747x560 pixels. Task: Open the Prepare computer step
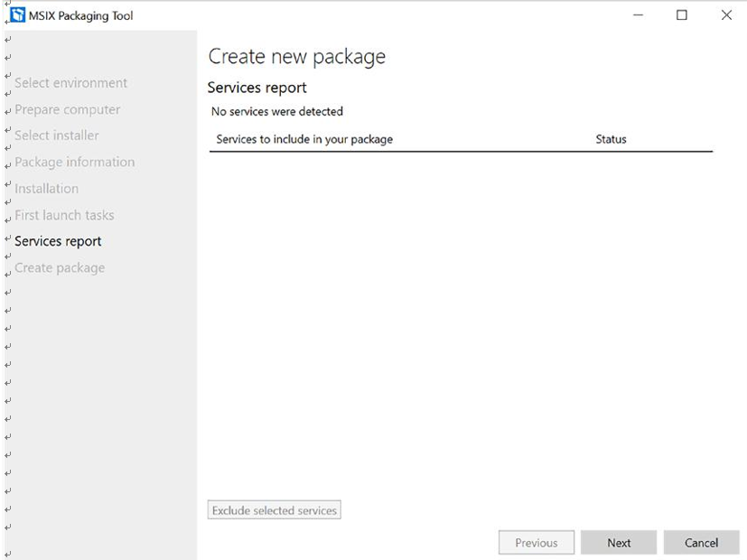pos(68,109)
